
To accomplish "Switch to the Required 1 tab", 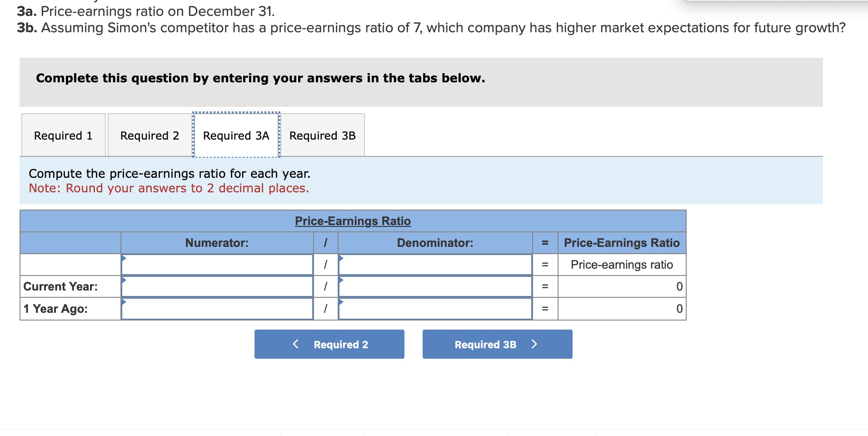I will point(64,135).
